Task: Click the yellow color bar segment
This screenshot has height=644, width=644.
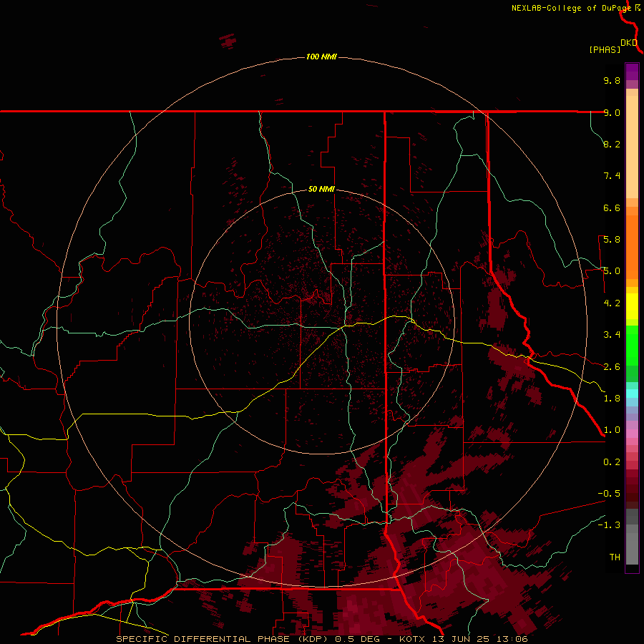Action: (x=632, y=306)
